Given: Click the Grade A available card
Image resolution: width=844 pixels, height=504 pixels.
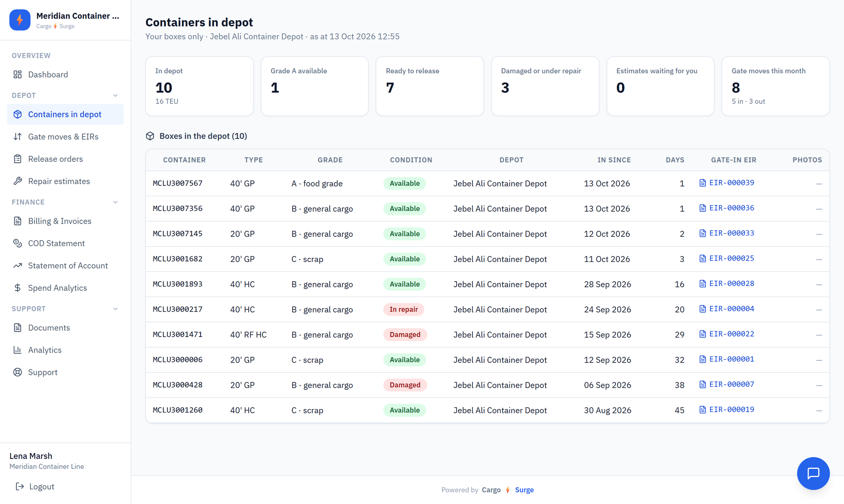Looking at the screenshot, I should click(x=315, y=86).
